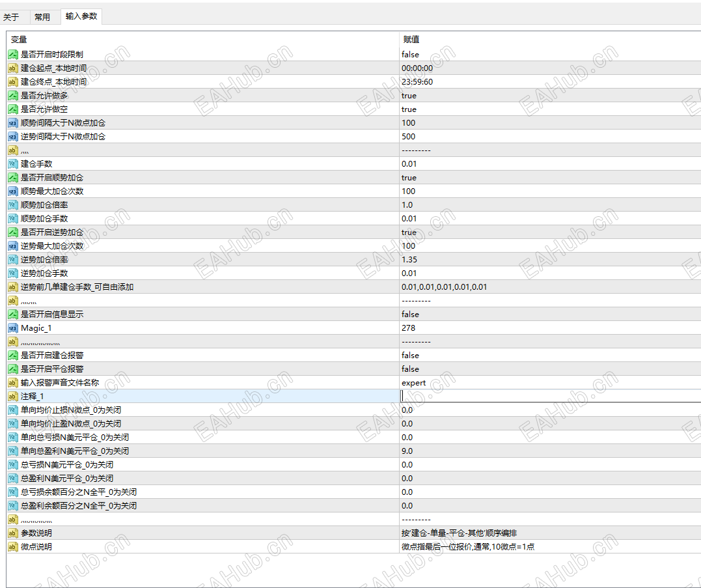Screen dimensions: 701x588
Task: Select the 23:59:60 end time value
Action: point(417,82)
